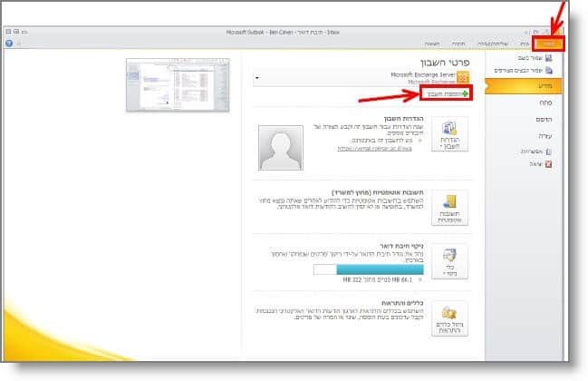Click Exit (יציאה) with red X icon

click(x=541, y=164)
